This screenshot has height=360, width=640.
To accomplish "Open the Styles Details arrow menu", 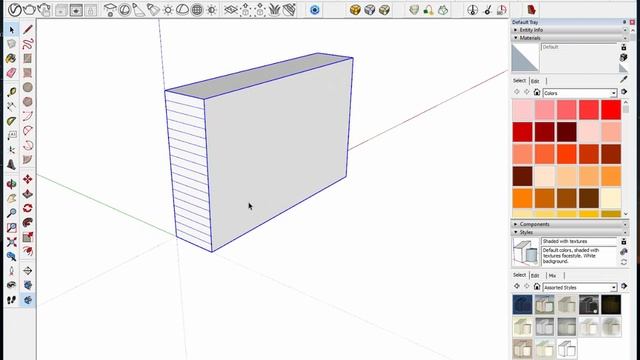I will pos(624,287).
